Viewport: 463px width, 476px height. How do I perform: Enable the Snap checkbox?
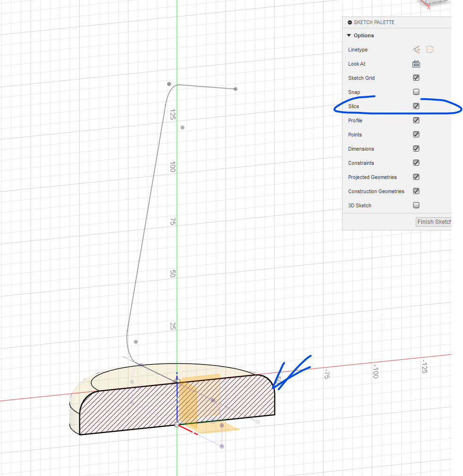416,92
